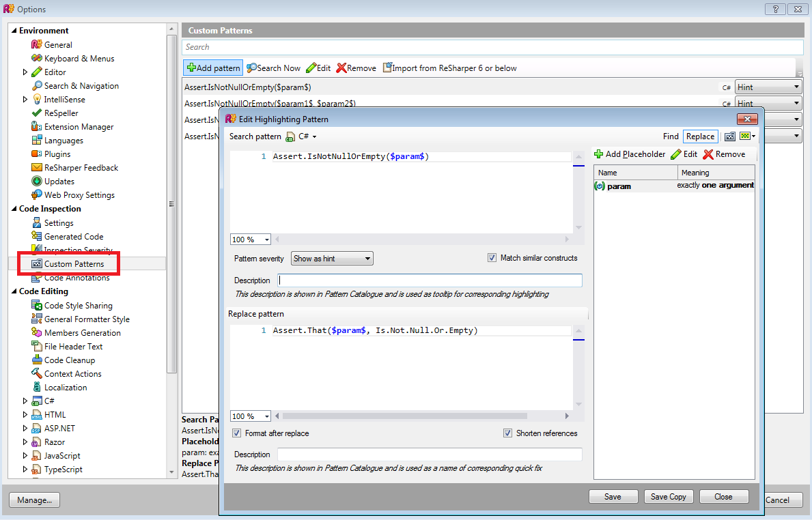Click the replace Description input field

pyautogui.click(x=430, y=454)
